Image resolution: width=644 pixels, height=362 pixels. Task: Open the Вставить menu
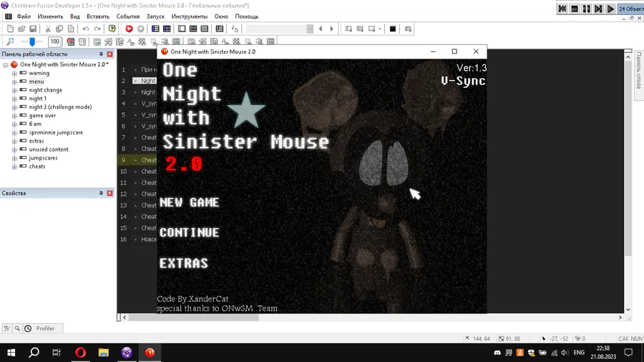(98, 16)
